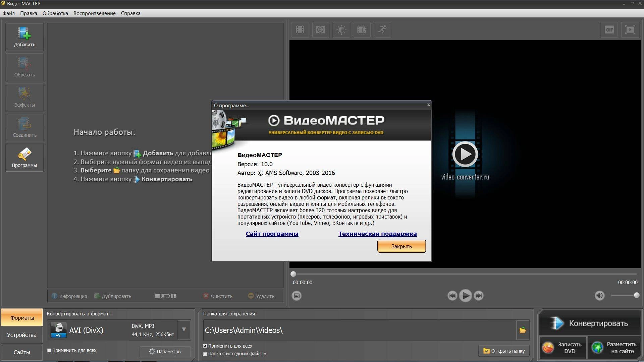
Task: Click the snapshot camera icon in preview toolbar
Action: pos(321,30)
